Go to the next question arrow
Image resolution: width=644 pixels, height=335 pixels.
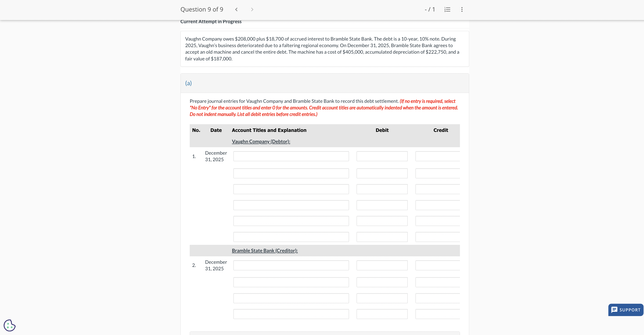[252, 9]
